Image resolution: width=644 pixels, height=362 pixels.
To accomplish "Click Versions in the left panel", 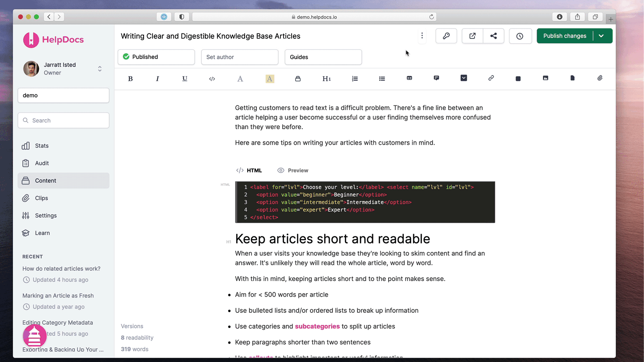I will point(132,326).
